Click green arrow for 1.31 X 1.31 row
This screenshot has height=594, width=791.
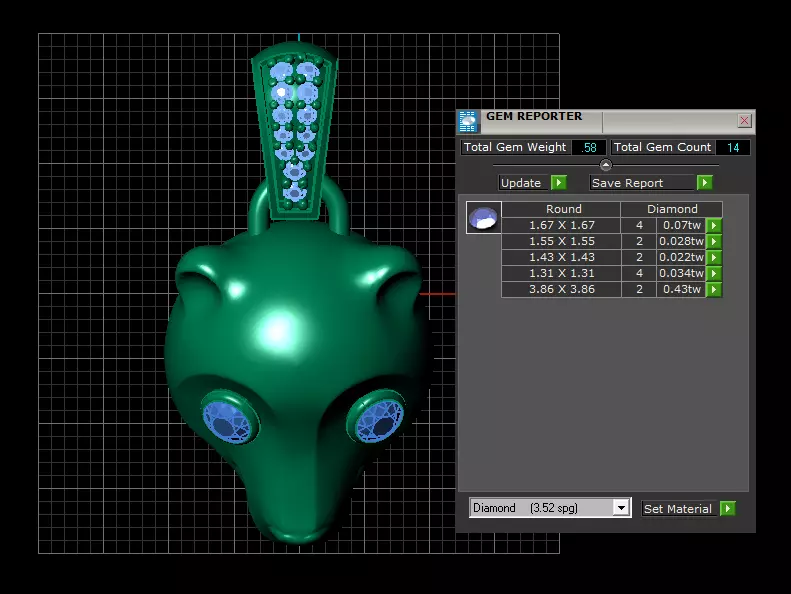[x=714, y=274]
